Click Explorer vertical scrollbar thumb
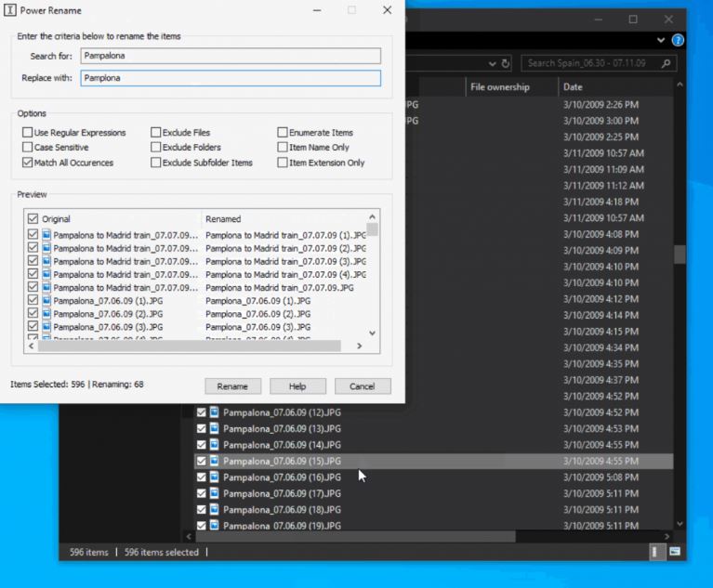Viewport: 713px width, 588px height. point(680,255)
